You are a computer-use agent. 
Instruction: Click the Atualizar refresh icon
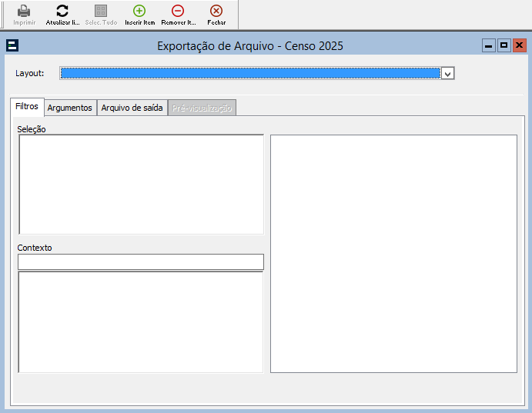click(x=62, y=11)
